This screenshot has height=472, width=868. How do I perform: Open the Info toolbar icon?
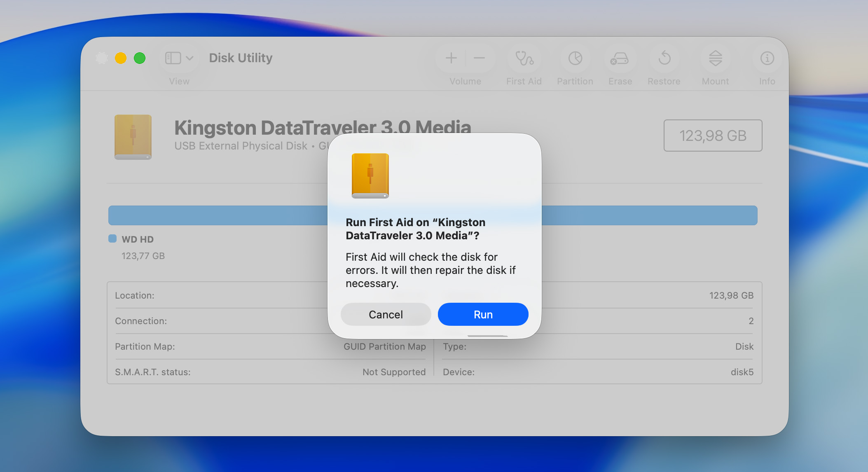[767, 58]
